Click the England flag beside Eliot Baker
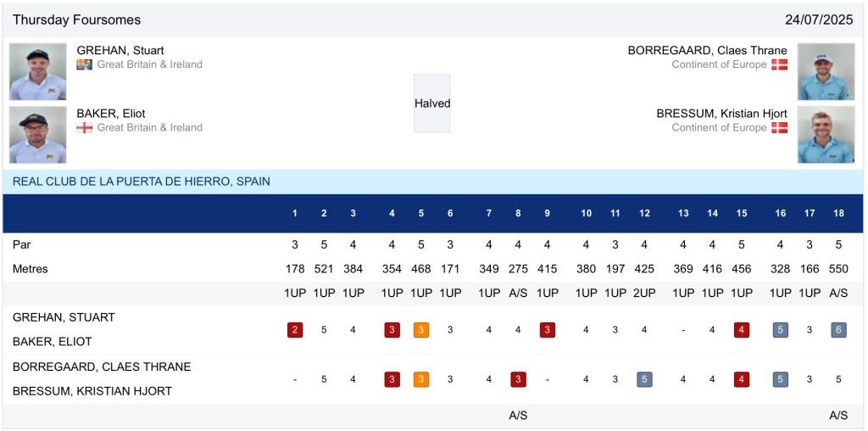The height and width of the screenshot is (431, 868). pos(84,127)
